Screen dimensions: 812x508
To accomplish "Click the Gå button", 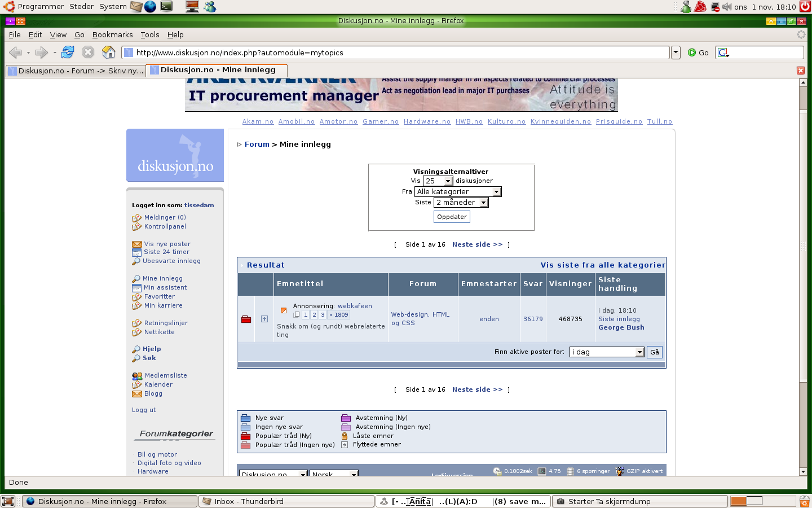I will pyautogui.click(x=655, y=352).
